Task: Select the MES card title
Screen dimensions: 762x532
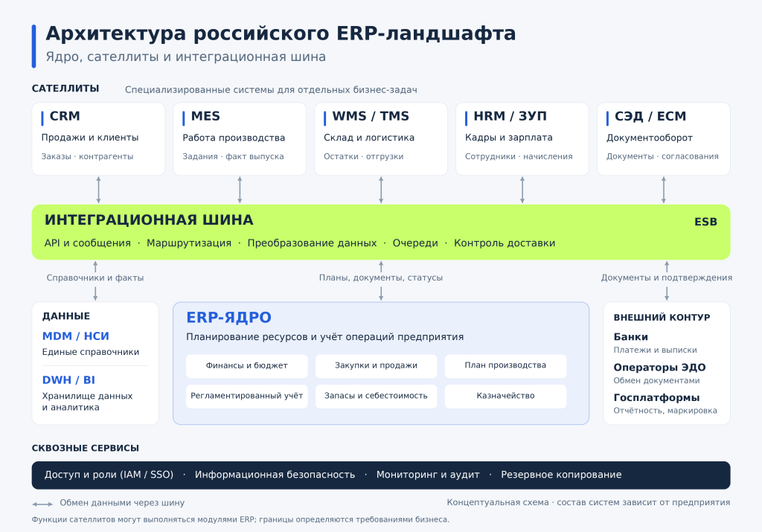Action: pyautogui.click(x=205, y=116)
